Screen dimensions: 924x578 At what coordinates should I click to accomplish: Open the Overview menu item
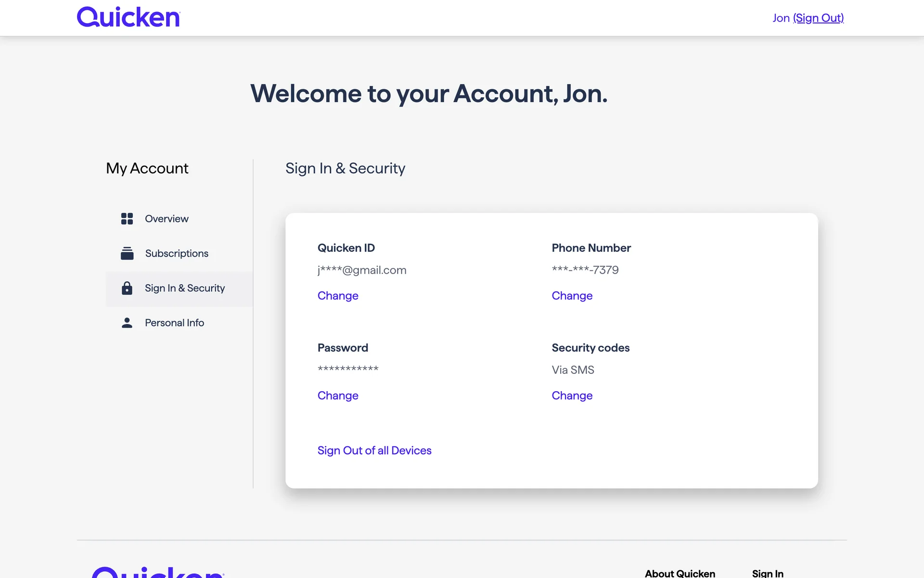(167, 219)
